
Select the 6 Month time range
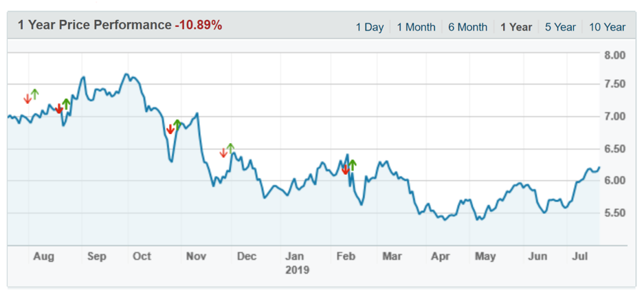tap(467, 28)
